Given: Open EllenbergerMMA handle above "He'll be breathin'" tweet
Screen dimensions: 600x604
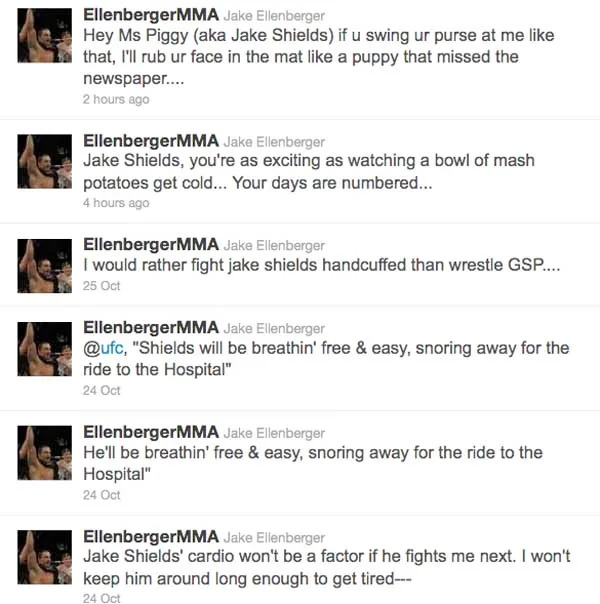Looking at the screenshot, I should point(150,432).
